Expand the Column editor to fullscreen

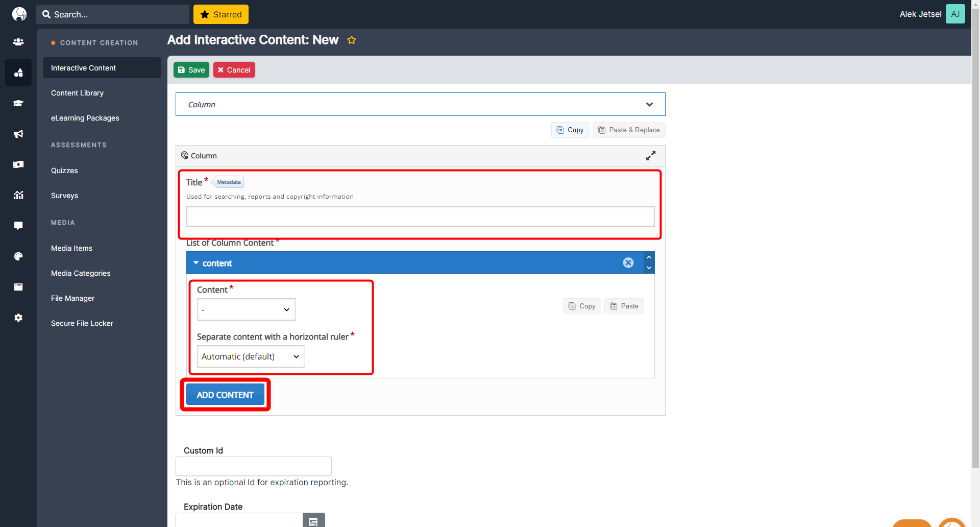pos(650,156)
